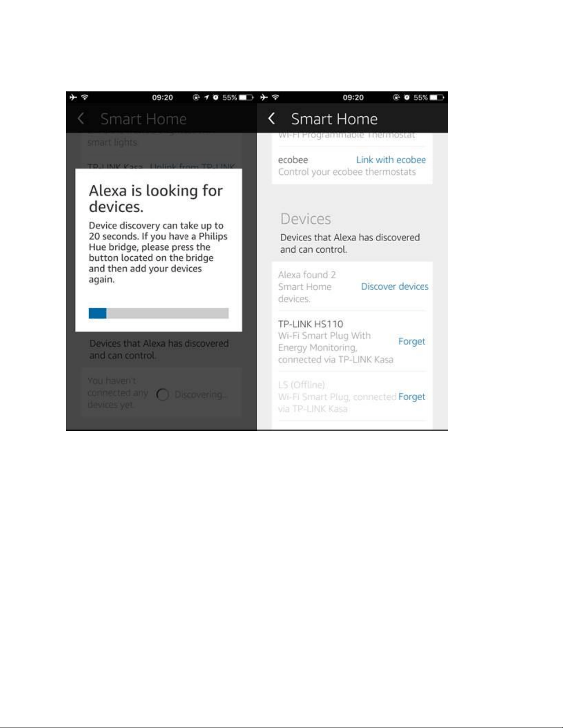This screenshot has width=563, height=728.
Task: Click the device discovery progress bar
Action: point(159,313)
